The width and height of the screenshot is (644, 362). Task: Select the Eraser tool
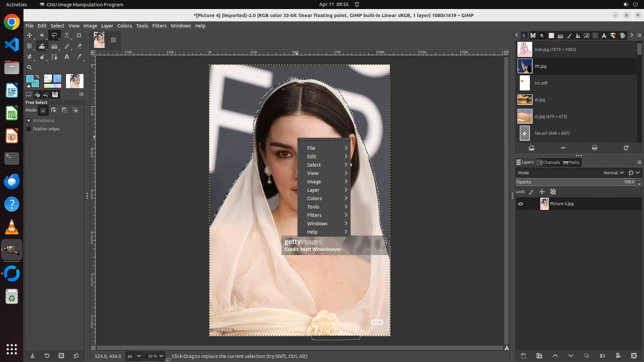[79, 46]
